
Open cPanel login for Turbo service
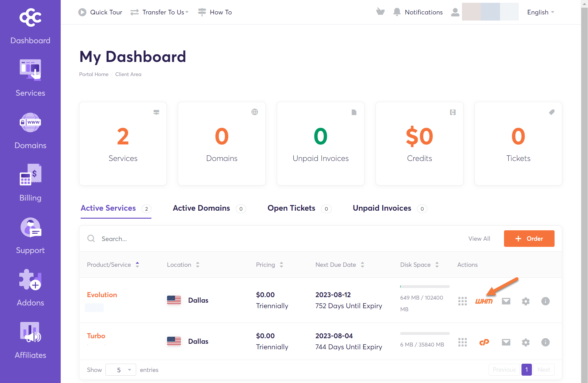[x=484, y=342]
